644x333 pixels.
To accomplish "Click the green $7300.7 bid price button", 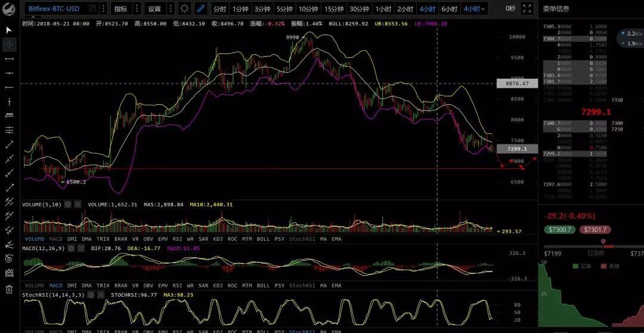I will pos(560,230).
